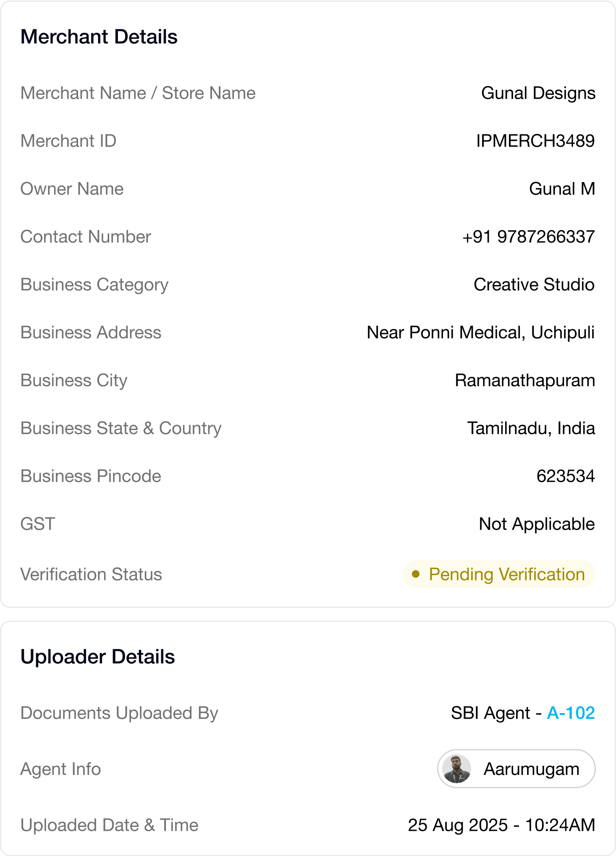Click the yellow status dot indicator

click(416, 574)
